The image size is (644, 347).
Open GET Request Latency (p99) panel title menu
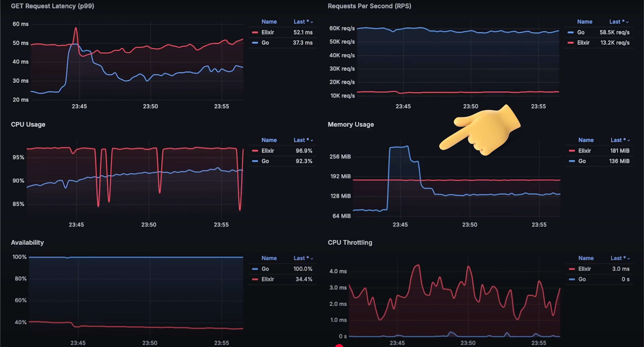click(x=53, y=6)
